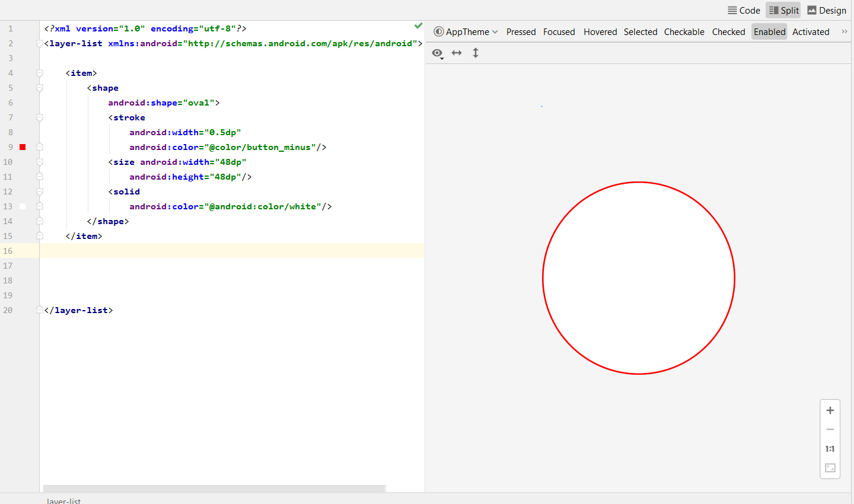Click the red circle preview drawable

639,278
